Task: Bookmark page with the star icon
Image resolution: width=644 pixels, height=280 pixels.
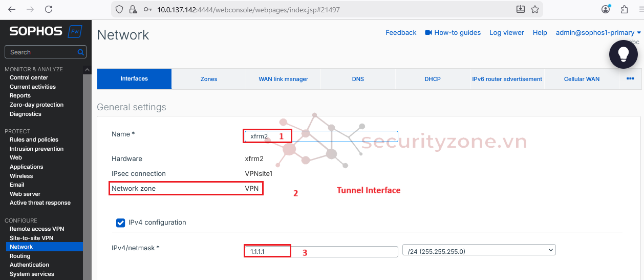Action: point(535,9)
